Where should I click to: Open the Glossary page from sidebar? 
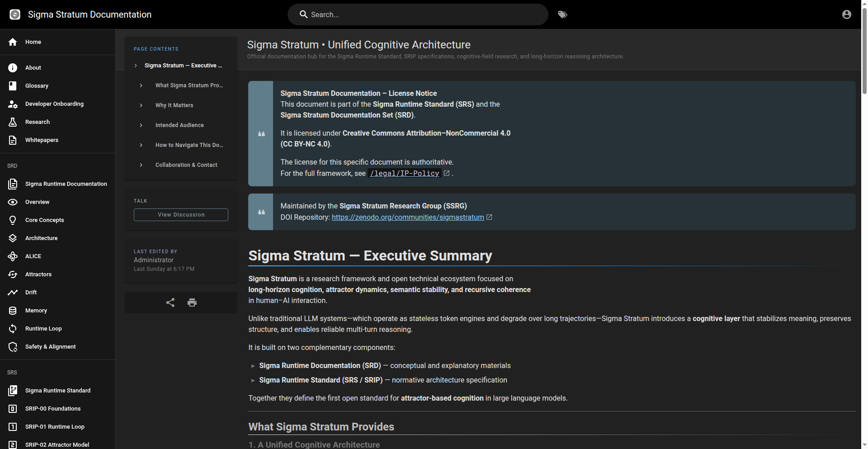[36, 86]
